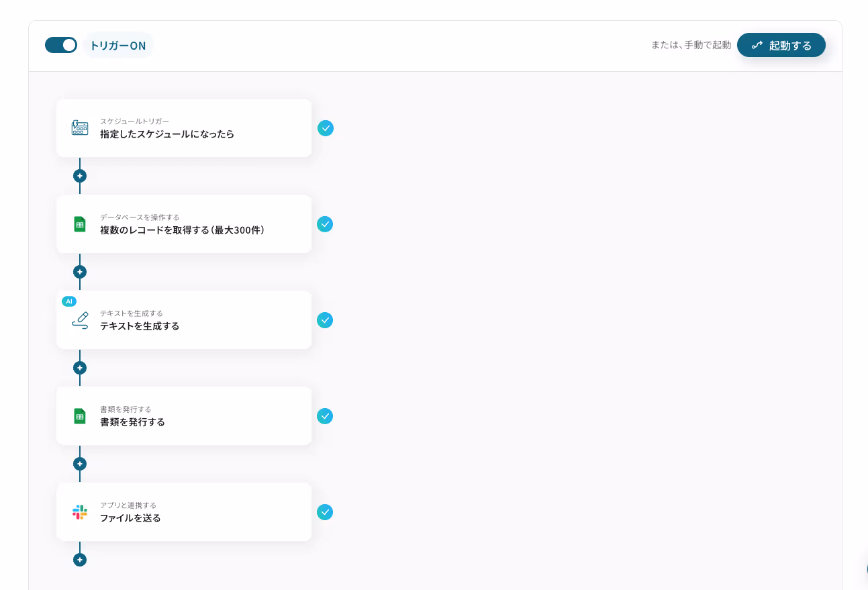Click the または、手動で起動 text
This screenshot has height=590, width=868.
pos(691,45)
